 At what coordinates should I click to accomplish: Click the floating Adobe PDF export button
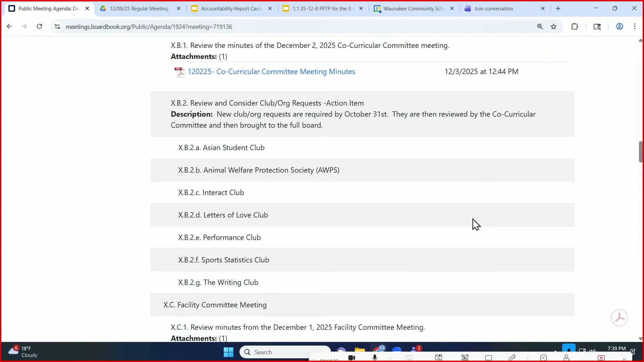(x=619, y=317)
